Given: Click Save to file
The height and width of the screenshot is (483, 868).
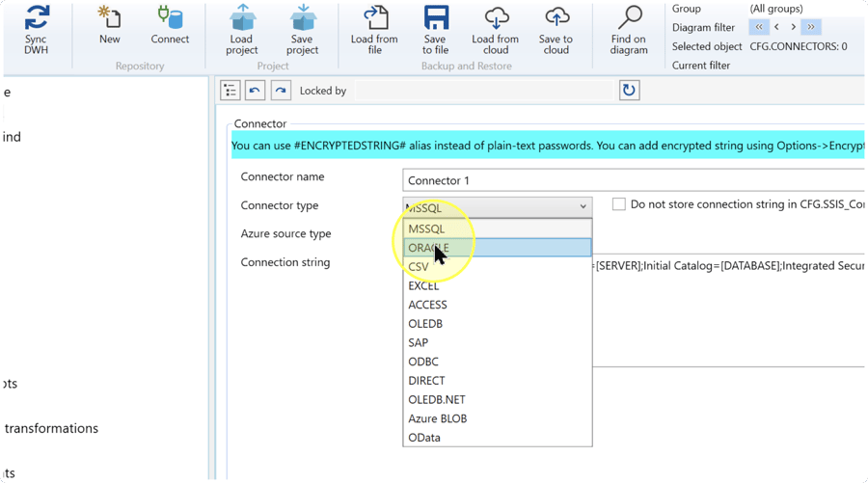Looking at the screenshot, I should 435,31.
